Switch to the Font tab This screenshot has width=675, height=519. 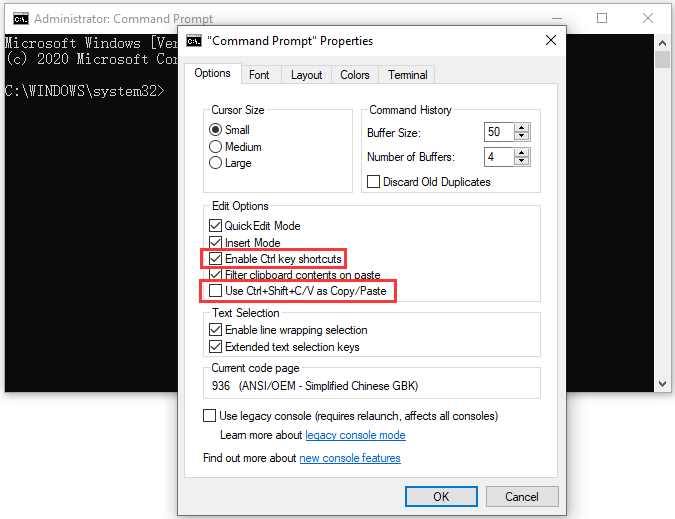(x=259, y=75)
